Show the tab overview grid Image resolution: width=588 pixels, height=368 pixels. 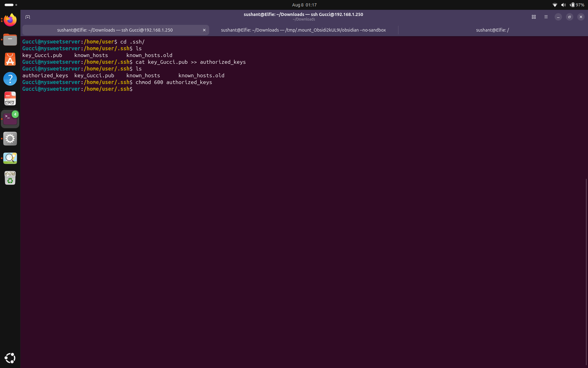pos(534,17)
